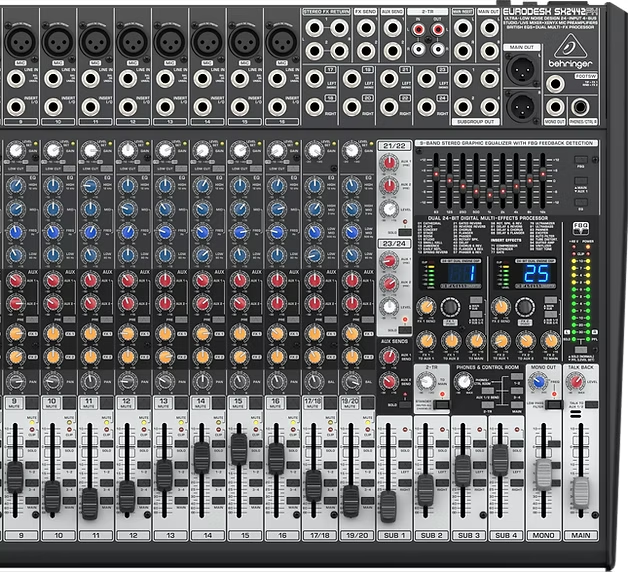
Task: Click the blue MONO OUT FREQ knob
Action: 539,381
